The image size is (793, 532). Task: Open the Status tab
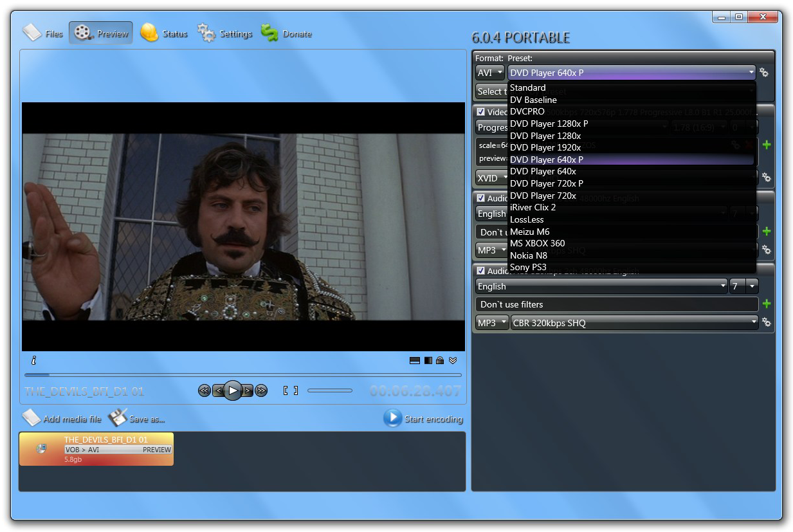[x=164, y=33]
